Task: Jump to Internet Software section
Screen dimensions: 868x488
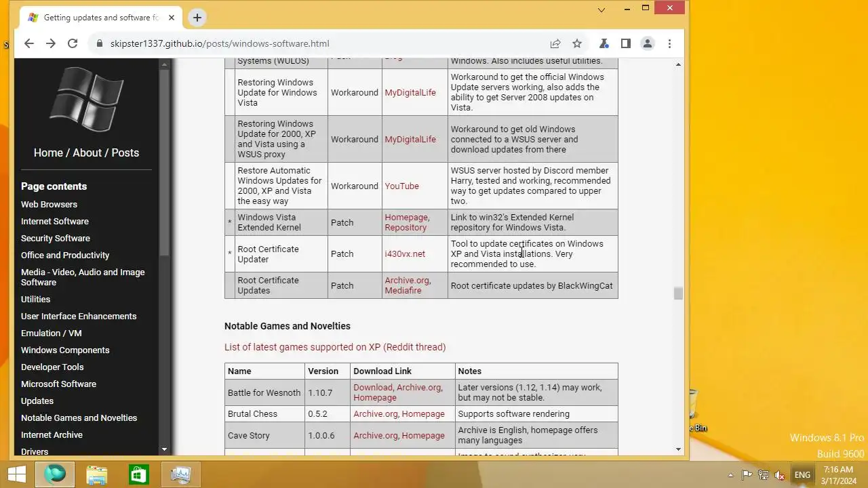Action: tap(55, 221)
